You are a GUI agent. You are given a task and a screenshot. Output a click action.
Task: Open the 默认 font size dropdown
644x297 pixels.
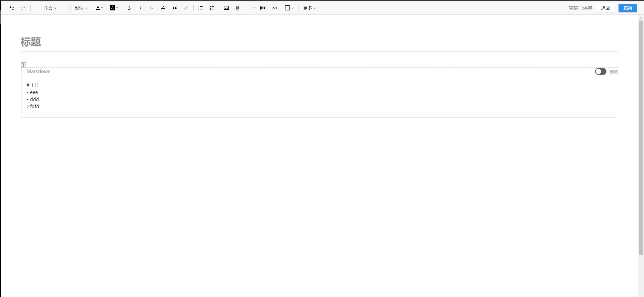coord(81,8)
